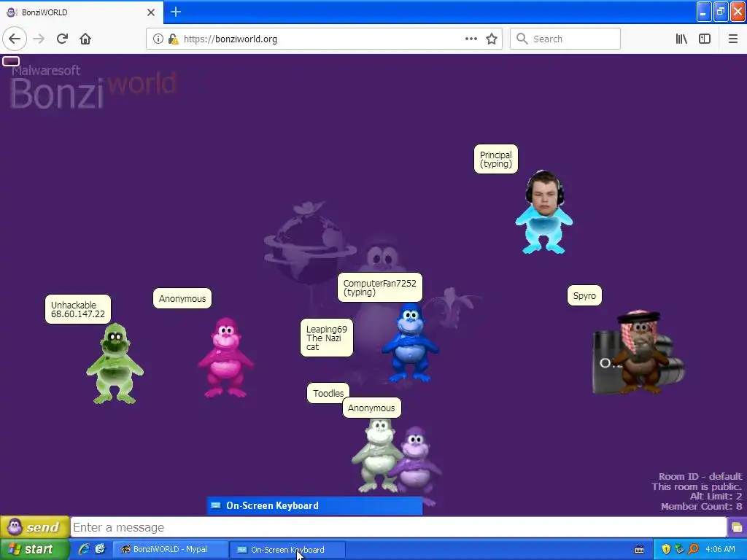Click the blue ComputerFan7252 Bonzi character
The width and height of the screenshot is (747, 560).
pos(410,343)
